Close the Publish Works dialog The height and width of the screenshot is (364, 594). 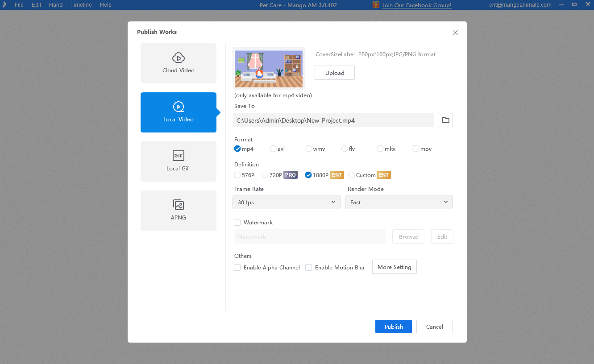click(455, 33)
